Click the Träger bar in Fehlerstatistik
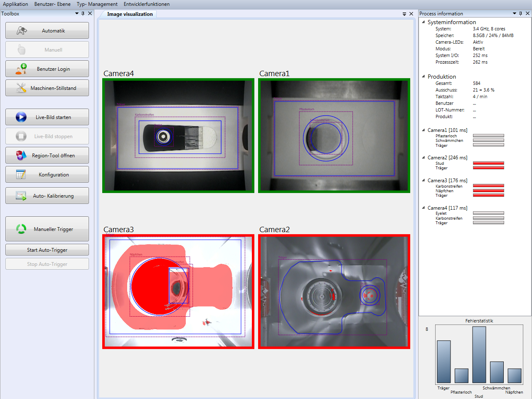The height and width of the screenshot is (399, 532). tap(444, 362)
